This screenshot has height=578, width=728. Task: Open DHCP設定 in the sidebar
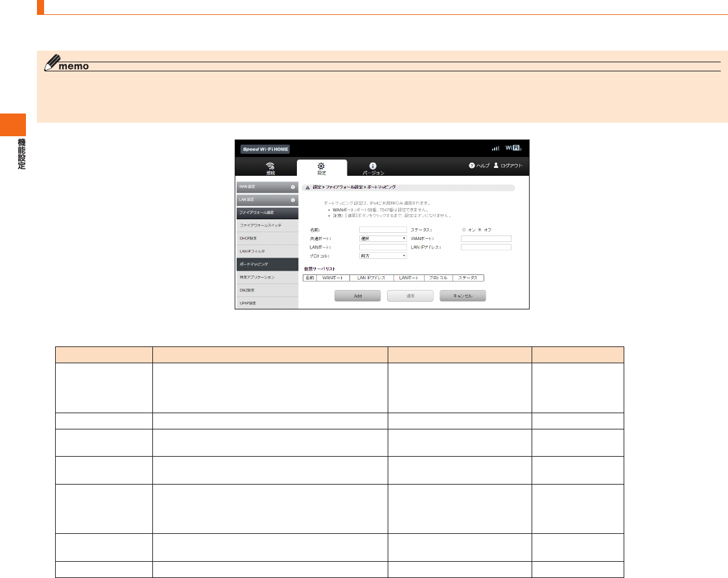pyautogui.click(x=267, y=238)
